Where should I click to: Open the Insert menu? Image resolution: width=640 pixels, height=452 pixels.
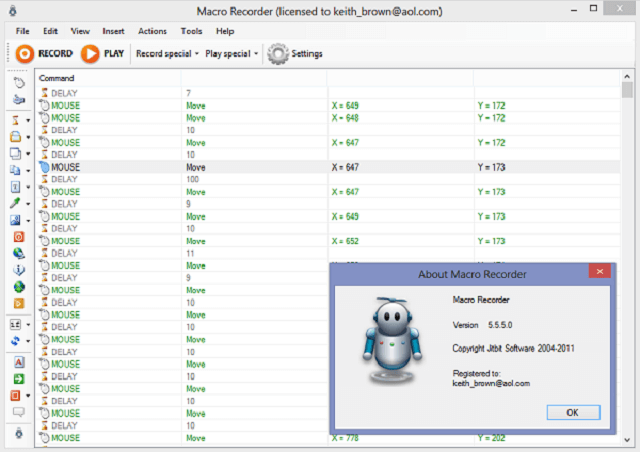[113, 31]
